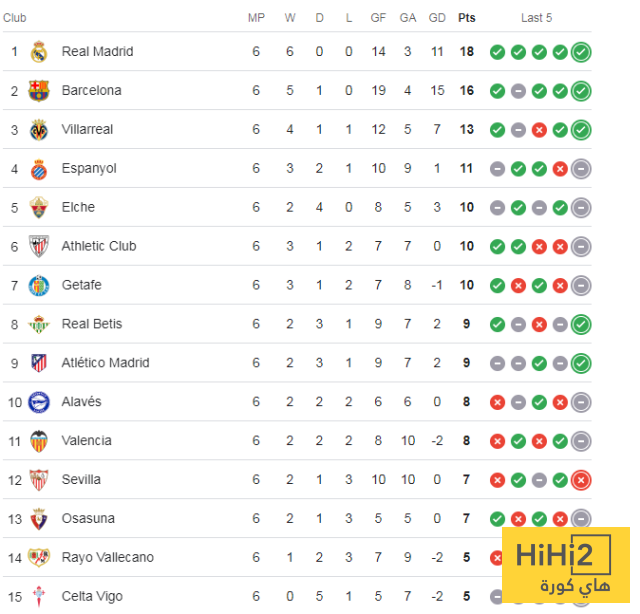Click Espanyol's latest draw result icon
The height and width of the screenshot is (614, 640).
point(581,169)
